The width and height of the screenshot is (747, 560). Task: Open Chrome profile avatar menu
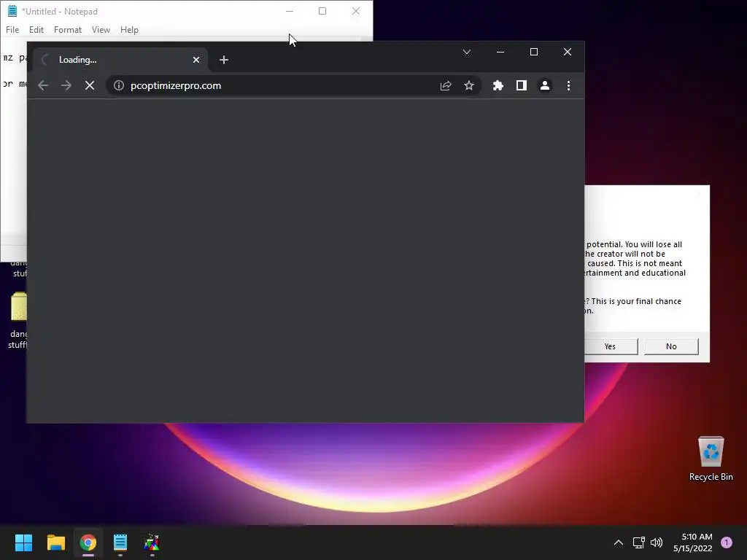tap(544, 86)
